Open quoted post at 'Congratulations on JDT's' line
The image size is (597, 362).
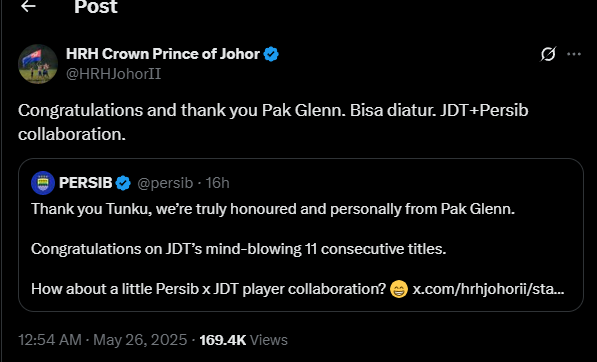tap(238, 249)
